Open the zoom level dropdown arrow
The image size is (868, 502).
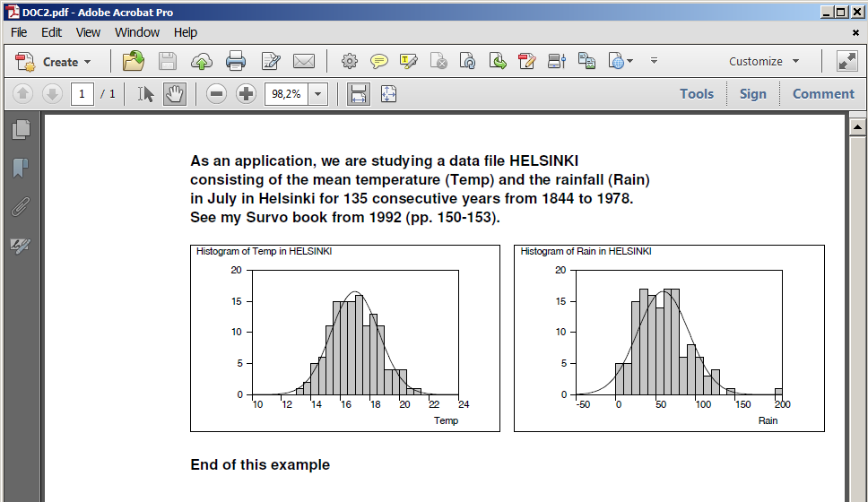[317, 94]
